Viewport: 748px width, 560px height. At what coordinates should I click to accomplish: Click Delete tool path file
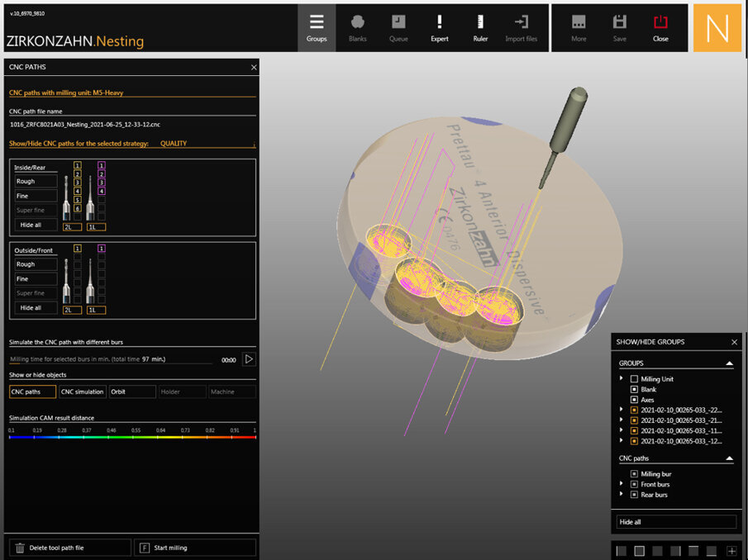[x=70, y=547]
